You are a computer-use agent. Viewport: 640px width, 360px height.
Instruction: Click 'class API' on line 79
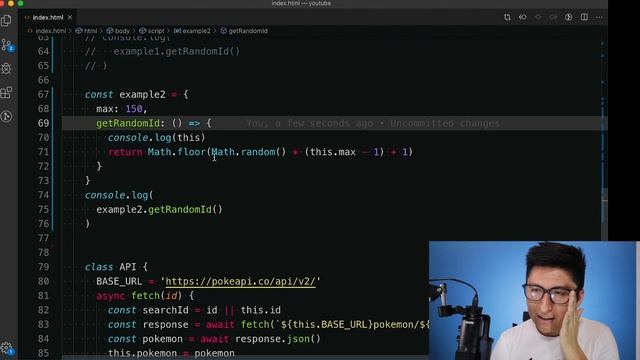point(110,267)
